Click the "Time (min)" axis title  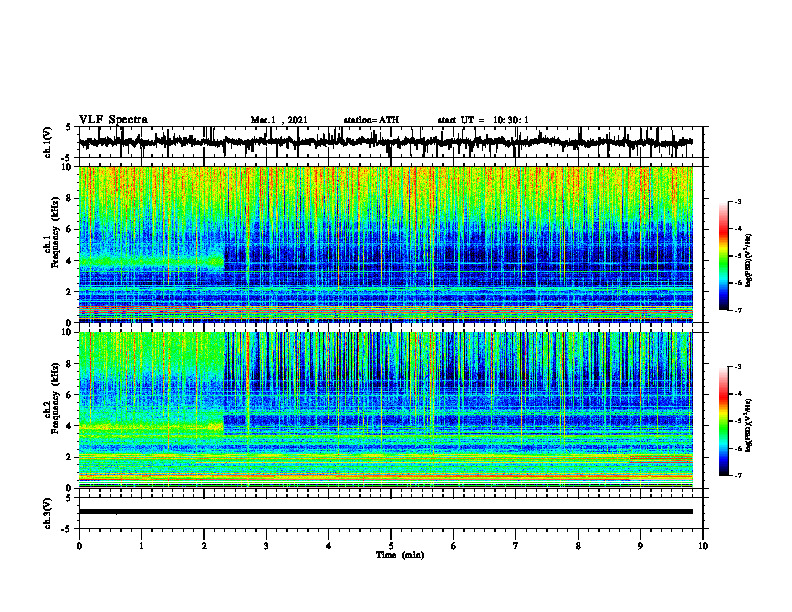coord(400,555)
